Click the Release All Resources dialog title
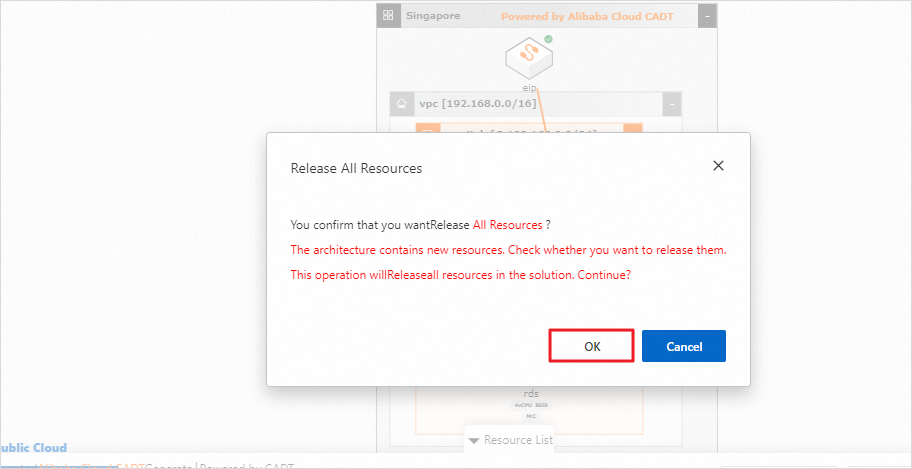912x469 pixels. point(356,168)
